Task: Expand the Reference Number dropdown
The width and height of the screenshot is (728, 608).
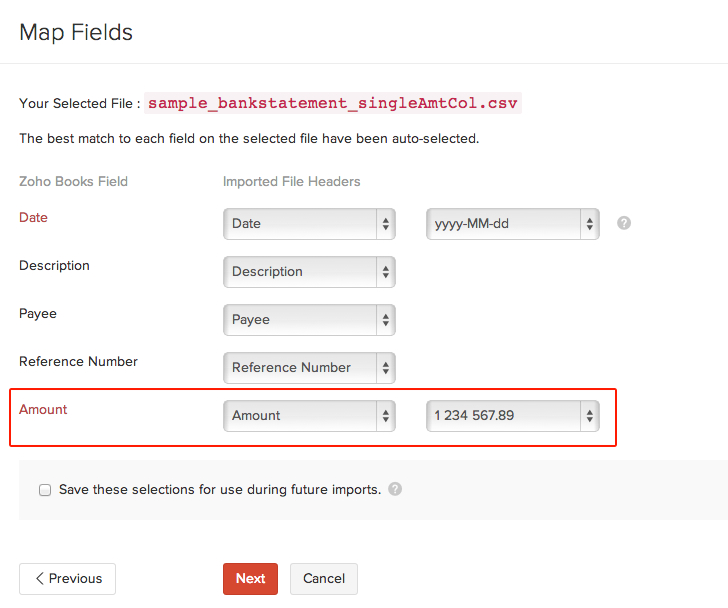Action: tap(309, 367)
